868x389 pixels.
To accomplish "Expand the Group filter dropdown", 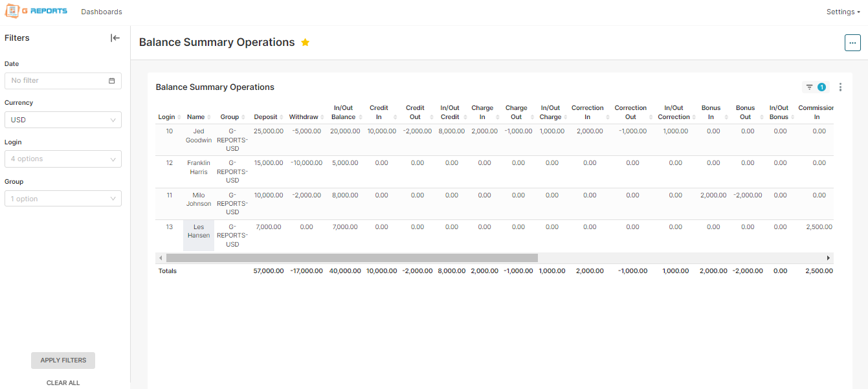I will 63,199.
